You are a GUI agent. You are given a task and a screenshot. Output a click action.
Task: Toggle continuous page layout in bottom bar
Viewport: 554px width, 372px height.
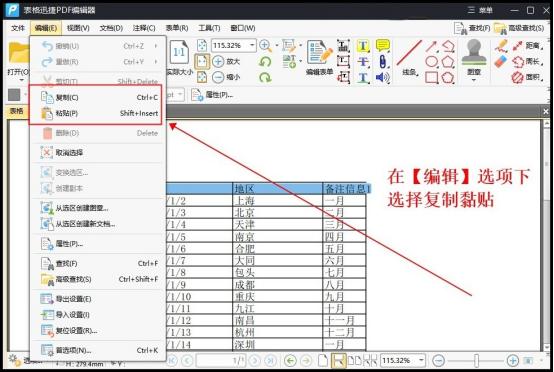(x=338, y=360)
